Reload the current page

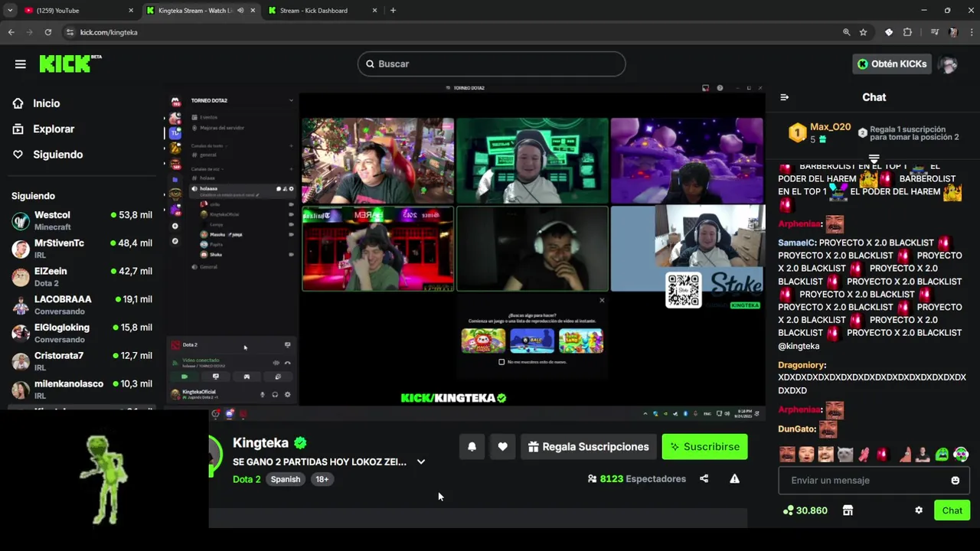pyautogui.click(x=47, y=32)
